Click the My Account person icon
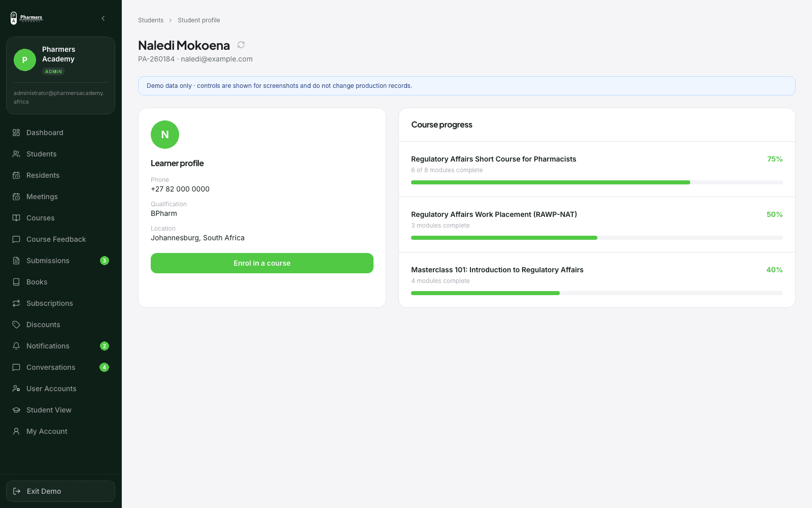This screenshot has height=508, width=812. click(x=16, y=431)
